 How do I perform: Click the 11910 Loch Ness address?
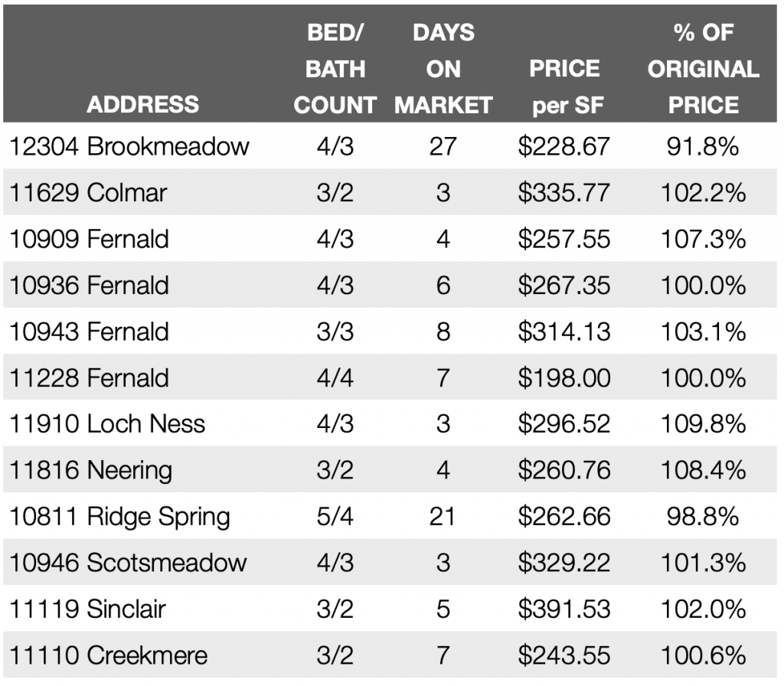(x=107, y=424)
